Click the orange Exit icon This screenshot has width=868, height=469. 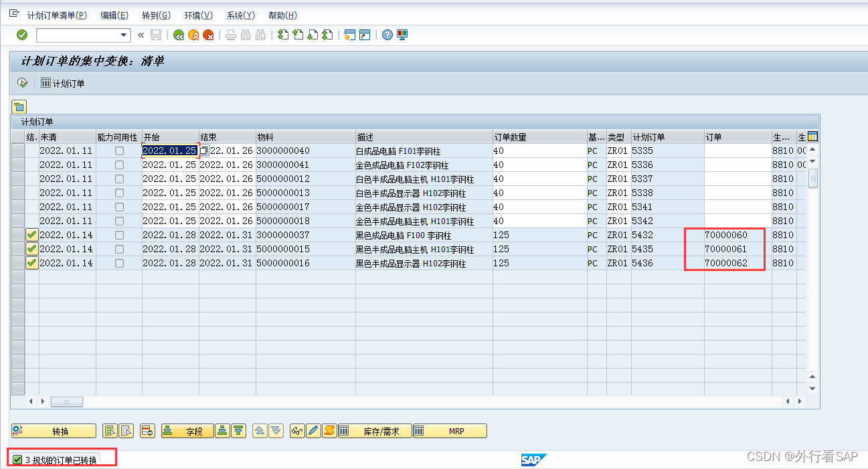193,35
